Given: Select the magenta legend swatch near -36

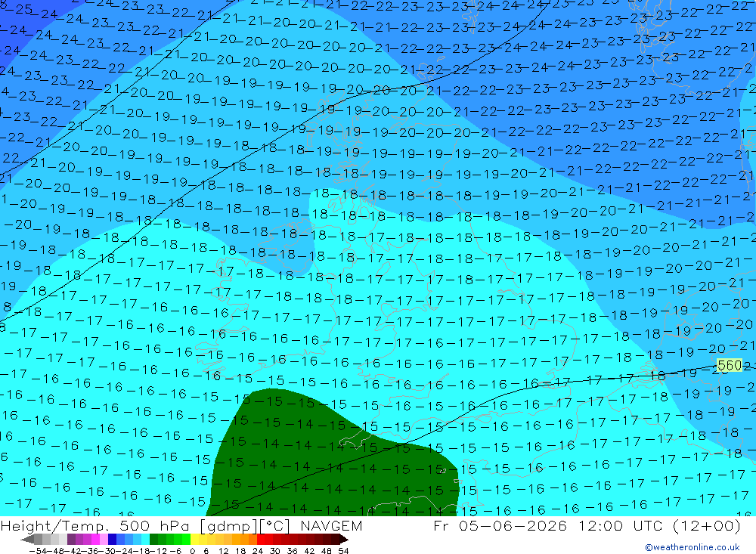Looking at the screenshot, I should [95, 540].
